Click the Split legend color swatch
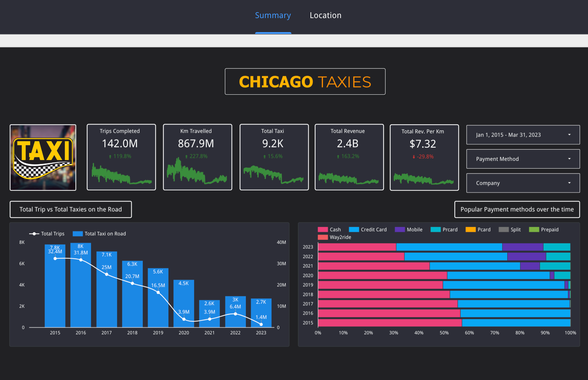588x380 pixels. (x=504, y=230)
